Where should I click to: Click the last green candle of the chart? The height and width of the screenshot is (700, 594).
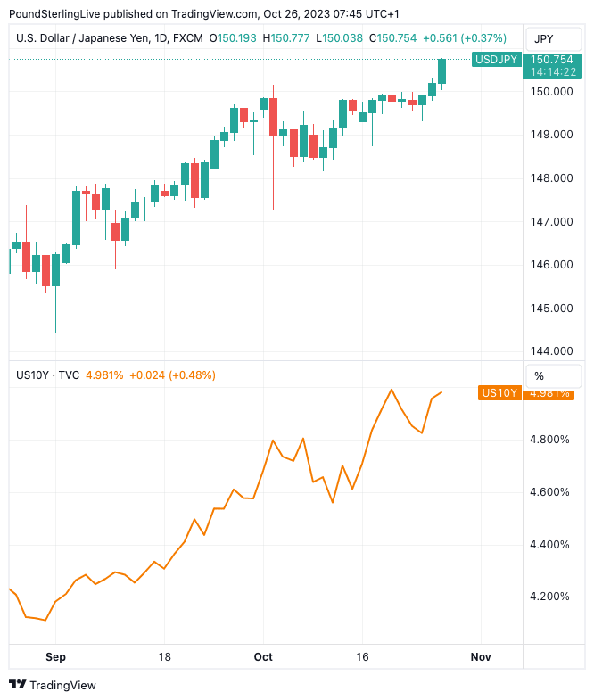click(x=441, y=71)
